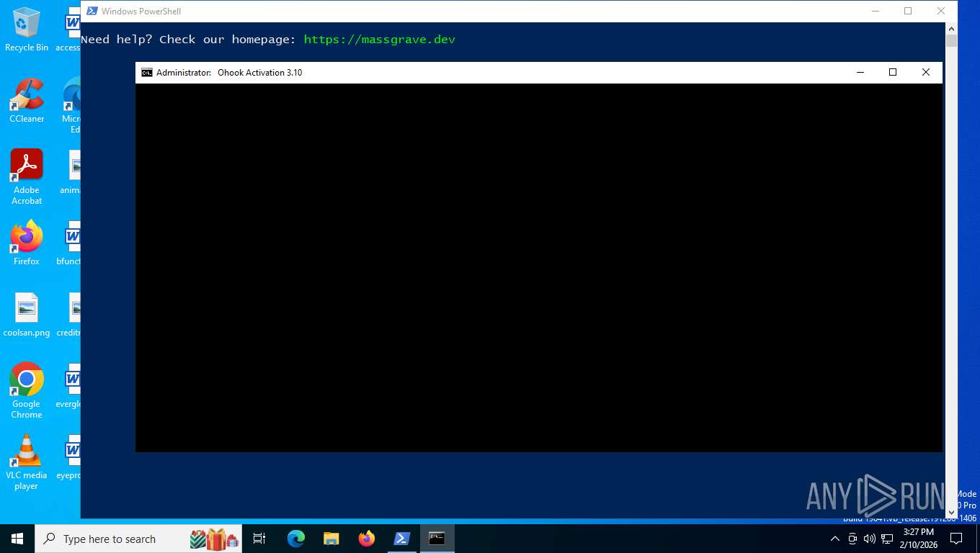Click the Ohook Activation 3.10 title bar

539,72
